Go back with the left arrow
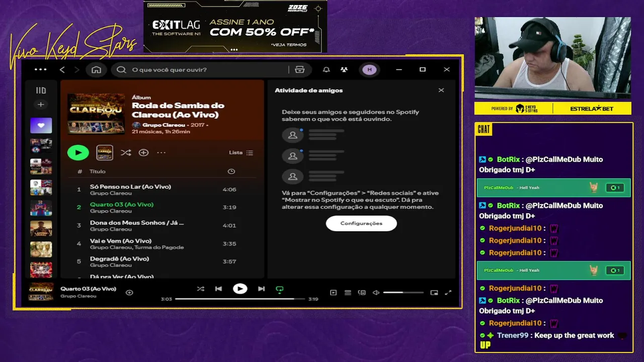The width and height of the screenshot is (644, 362). (x=62, y=70)
